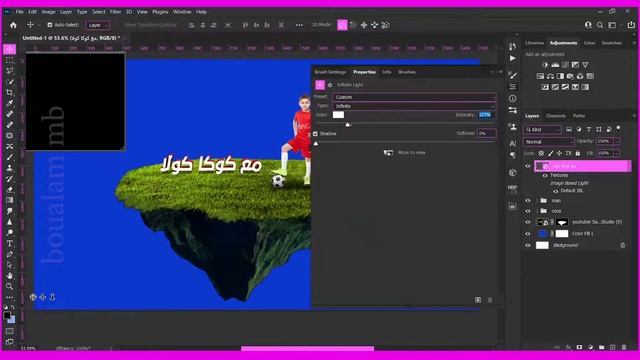Hide the youtuber layer visibility eye

point(528,222)
